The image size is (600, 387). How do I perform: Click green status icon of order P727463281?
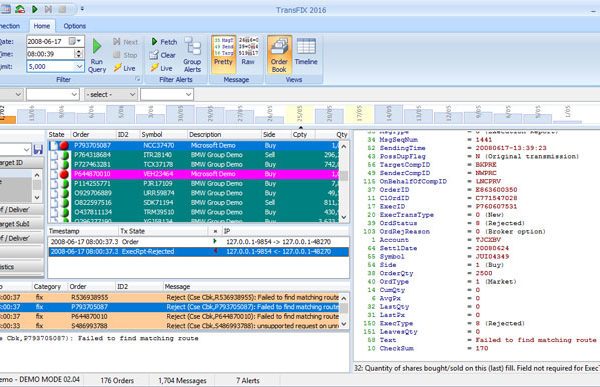(64, 165)
